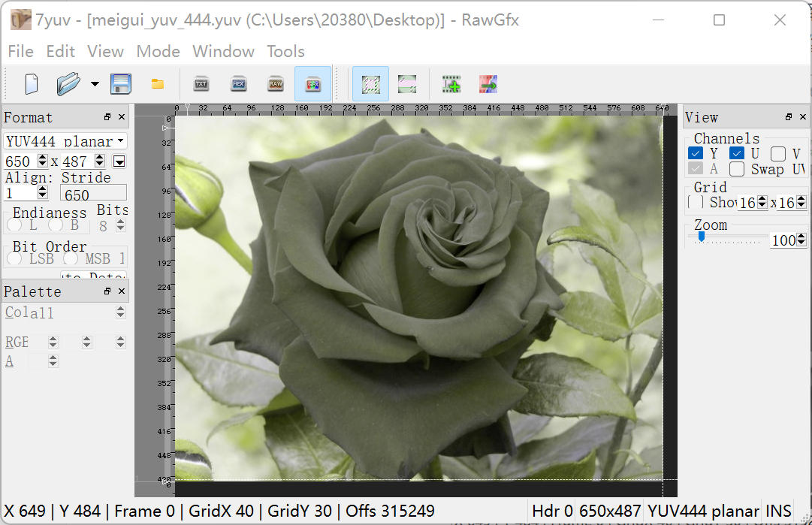The image size is (812, 525).
Task: Click the RAW format icon
Action: tap(275, 83)
